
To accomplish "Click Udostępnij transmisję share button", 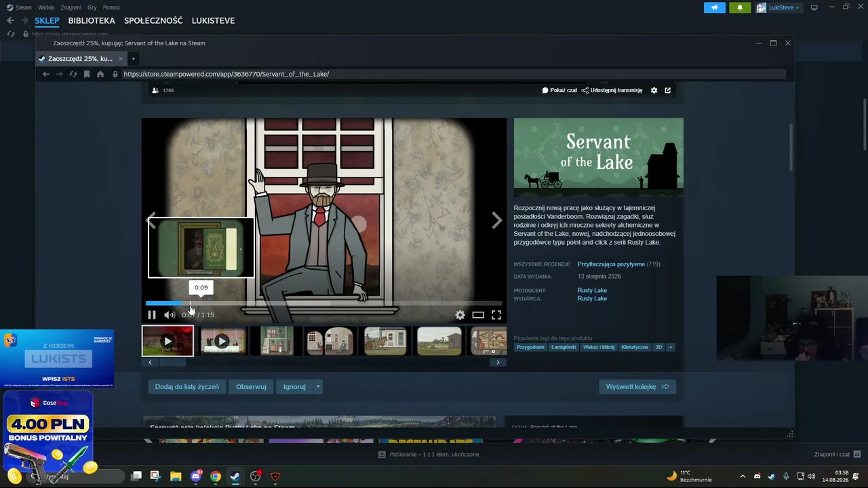I will tap(612, 90).
